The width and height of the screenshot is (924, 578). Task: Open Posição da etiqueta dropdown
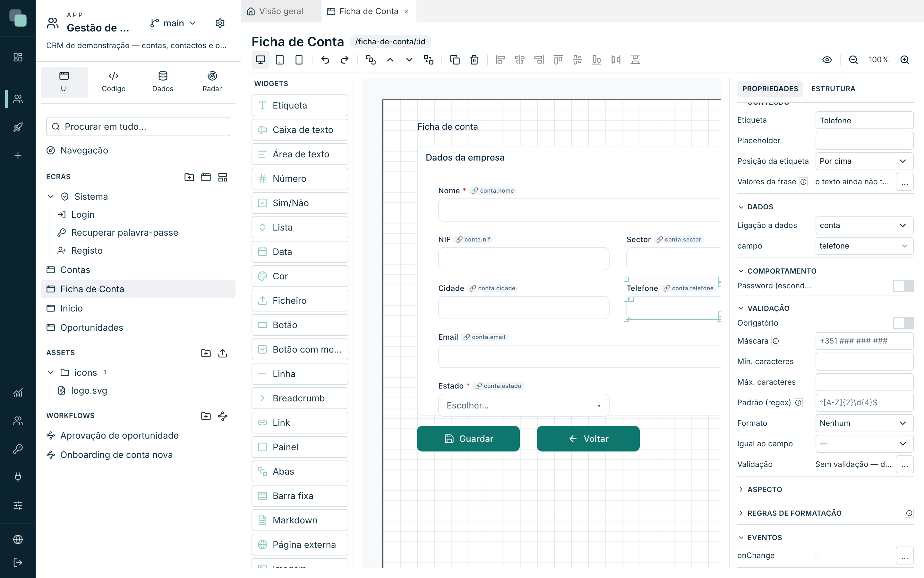tap(864, 161)
